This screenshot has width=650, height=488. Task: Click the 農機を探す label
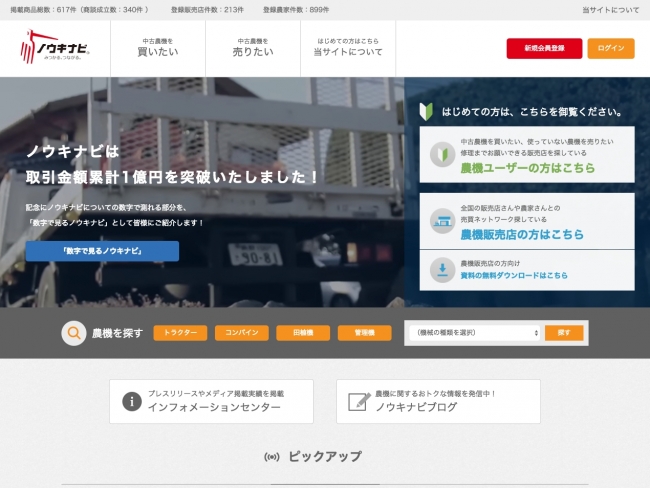point(118,333)
